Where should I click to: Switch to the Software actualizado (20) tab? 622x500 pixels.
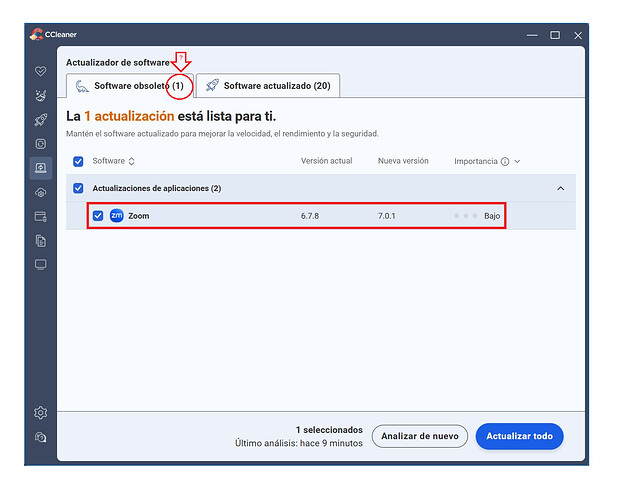point(268,86)
